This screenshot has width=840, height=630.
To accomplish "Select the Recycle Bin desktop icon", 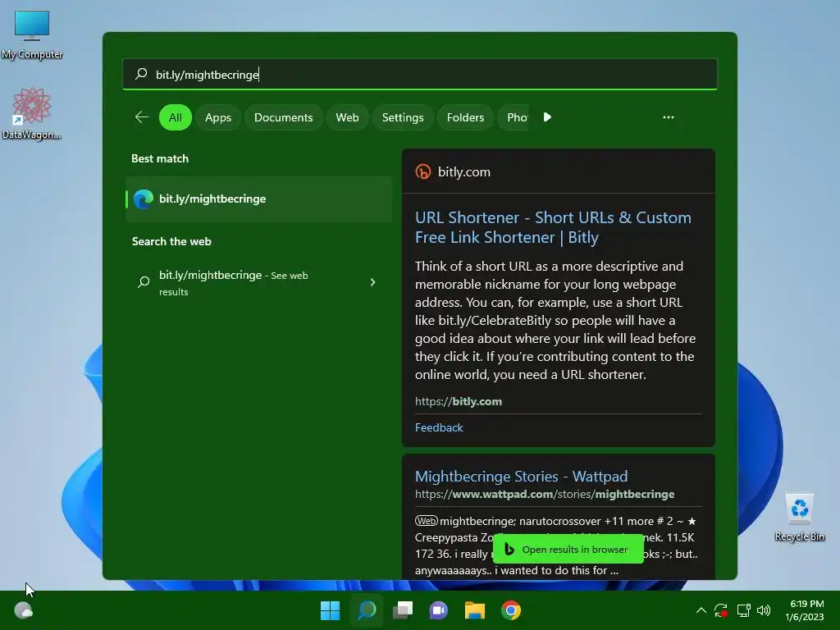I will click(x=799, y=518).
